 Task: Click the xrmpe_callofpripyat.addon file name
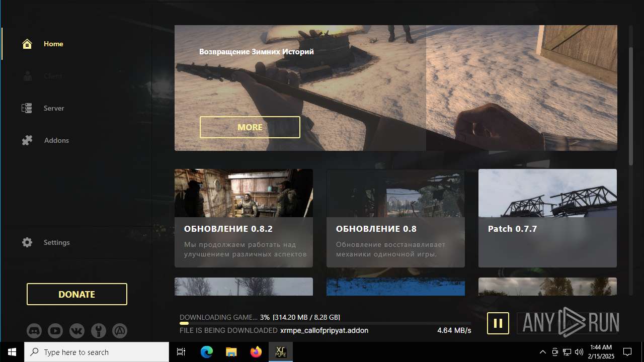324,330
